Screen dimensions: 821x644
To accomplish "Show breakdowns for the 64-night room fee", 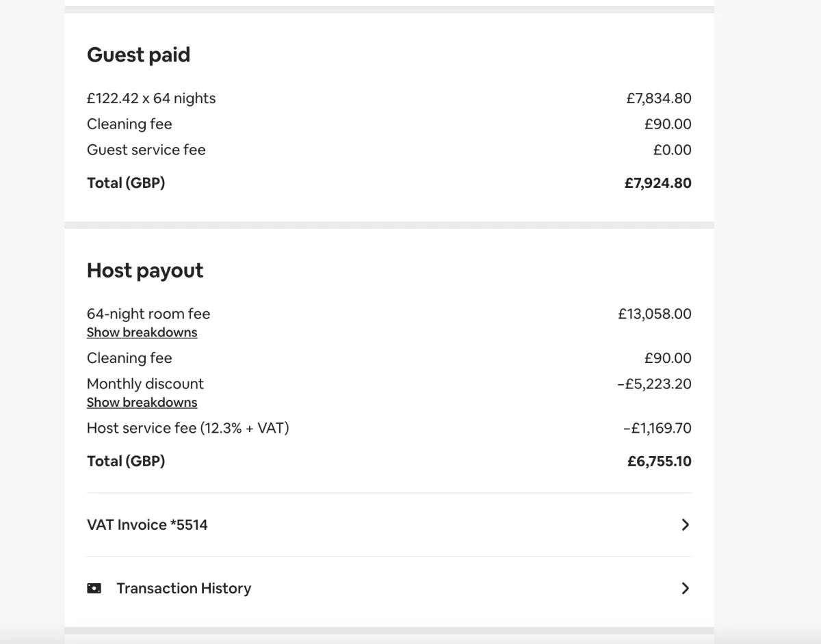I will [142, 332].
